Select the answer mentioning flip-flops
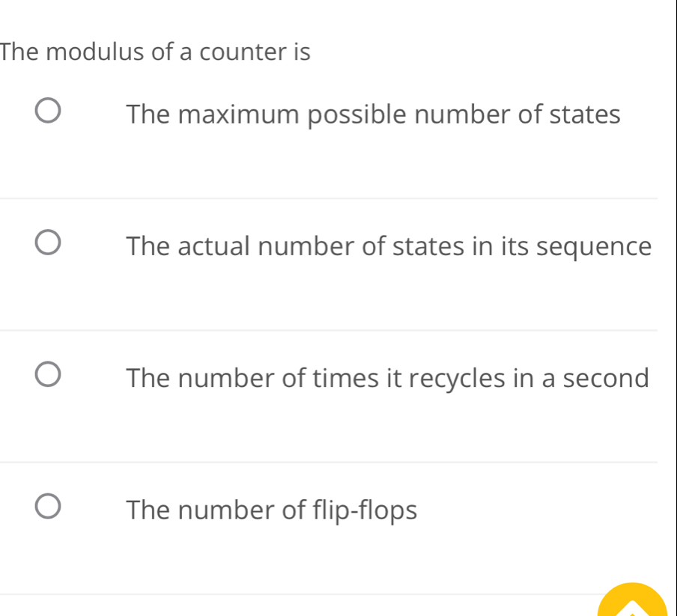The image size is (677, 616). pyautogui.click(x=271, y=510)
